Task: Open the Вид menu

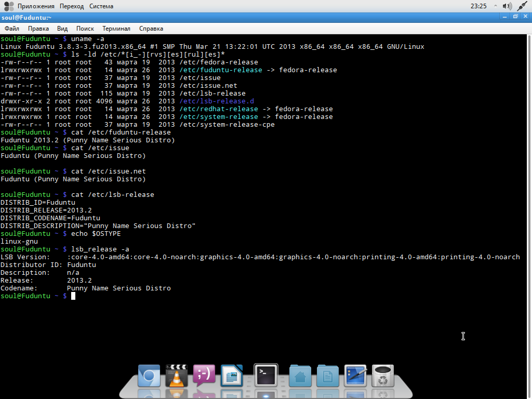Action: 62,29
